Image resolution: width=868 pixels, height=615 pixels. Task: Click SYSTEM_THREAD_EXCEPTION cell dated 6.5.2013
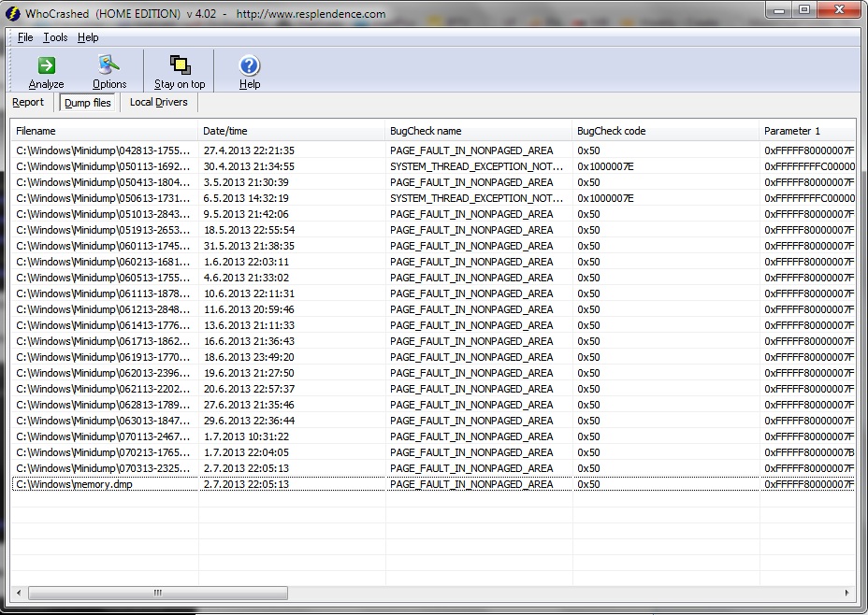(477, 198)
